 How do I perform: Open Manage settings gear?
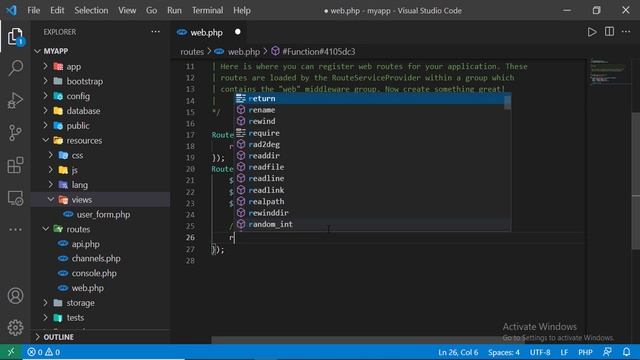coord(16,327)
